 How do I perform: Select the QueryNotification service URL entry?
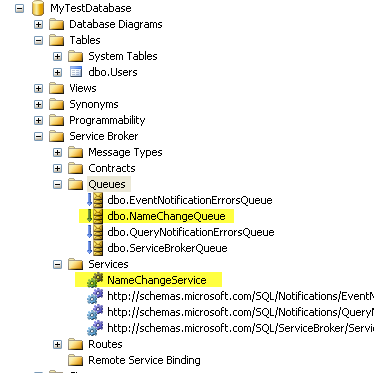point(240,312)
